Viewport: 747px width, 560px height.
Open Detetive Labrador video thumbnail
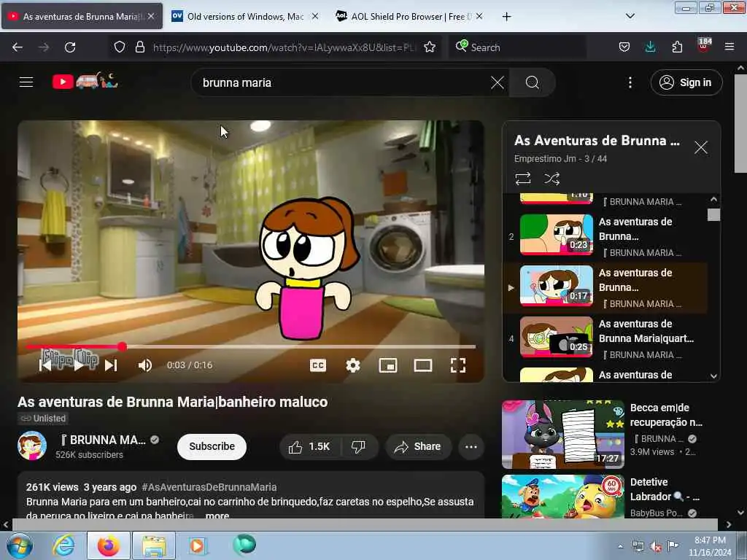point(562,496)
